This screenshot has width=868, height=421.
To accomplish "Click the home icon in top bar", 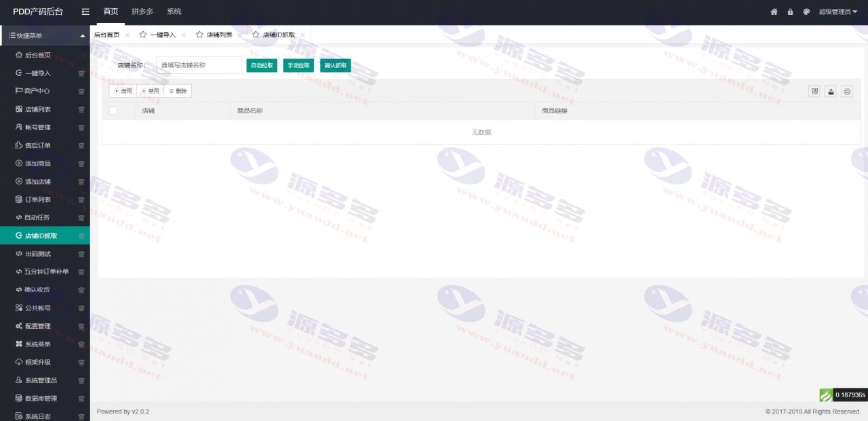I will 774,12.
